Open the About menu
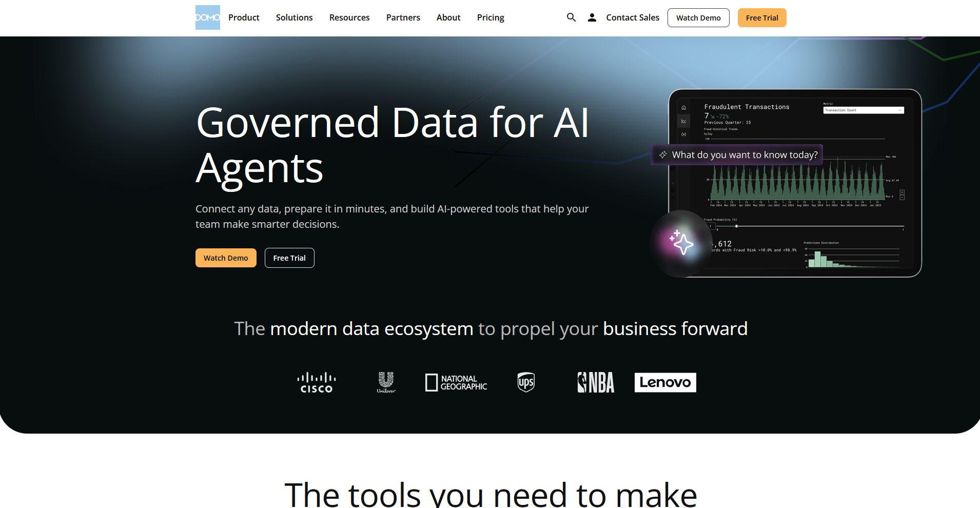Viewport: 980px width, 508px height. [x=448, y=17]
